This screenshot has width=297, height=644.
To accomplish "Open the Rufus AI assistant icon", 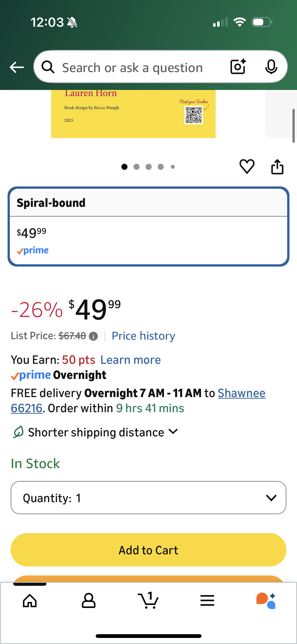I will (x=266, y=601).
